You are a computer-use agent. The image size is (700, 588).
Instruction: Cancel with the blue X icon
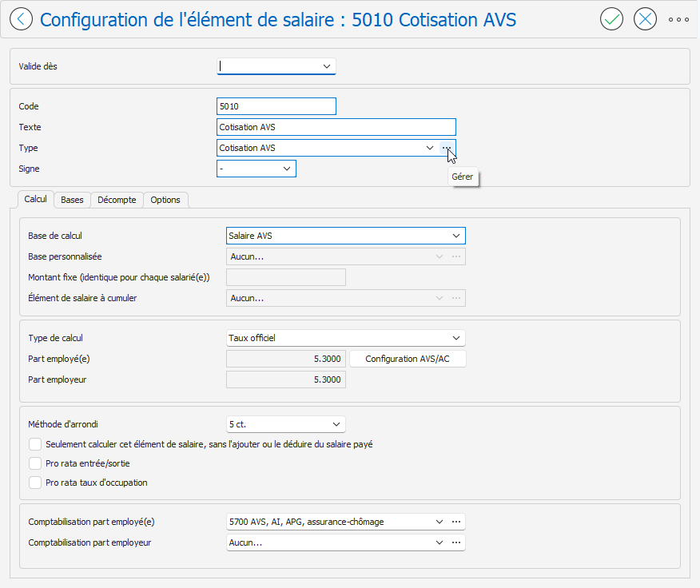(645, 20)
